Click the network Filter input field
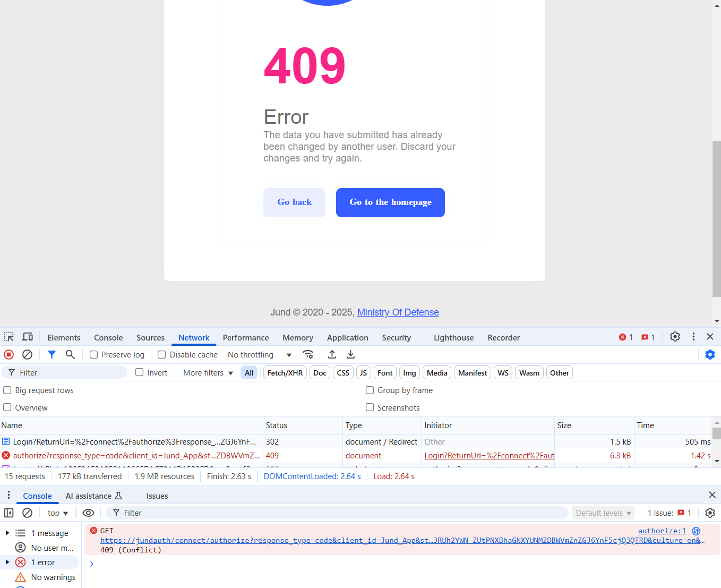 69,373
